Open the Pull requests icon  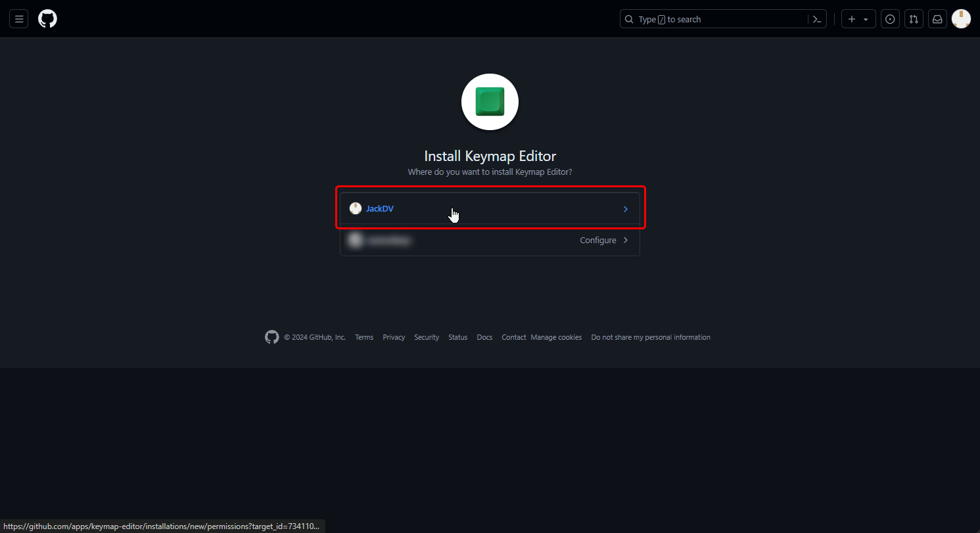pos(914,19)
